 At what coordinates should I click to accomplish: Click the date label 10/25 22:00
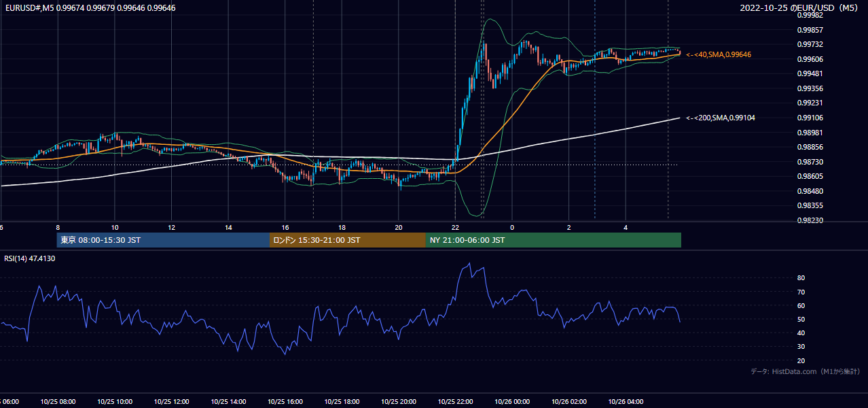(x=456, y=401)
